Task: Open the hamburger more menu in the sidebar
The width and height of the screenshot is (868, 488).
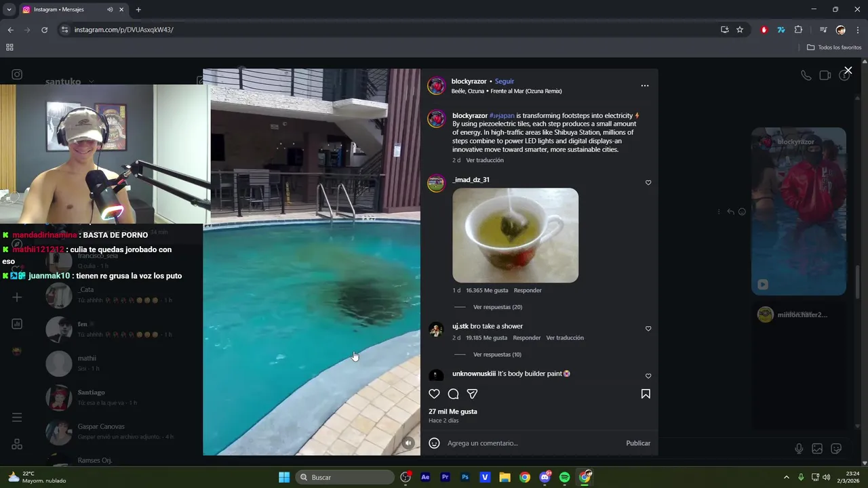Action: click(17, 418)
